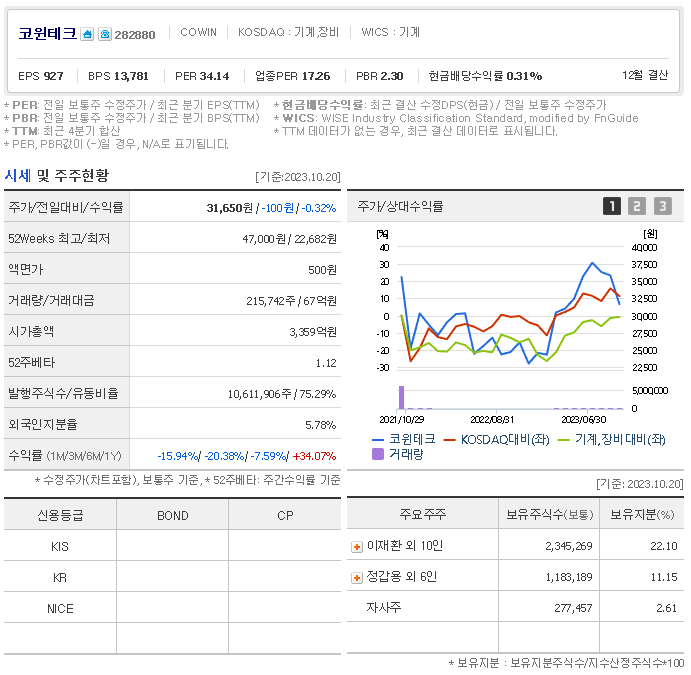Switch chart to tab 2

(637, 206)
